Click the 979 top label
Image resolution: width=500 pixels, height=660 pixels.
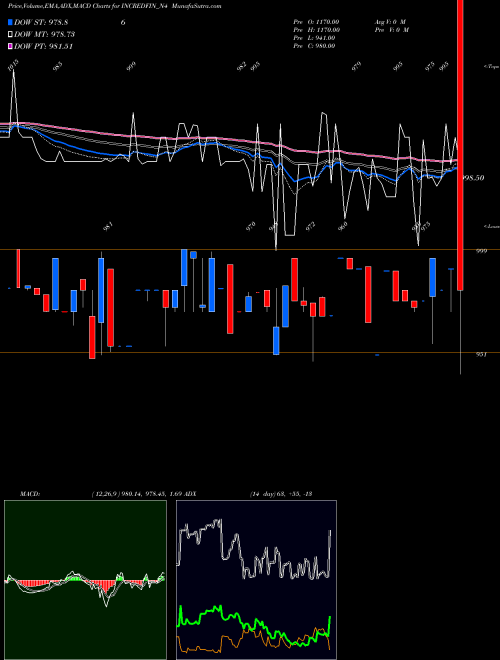[x=356, y=66]
